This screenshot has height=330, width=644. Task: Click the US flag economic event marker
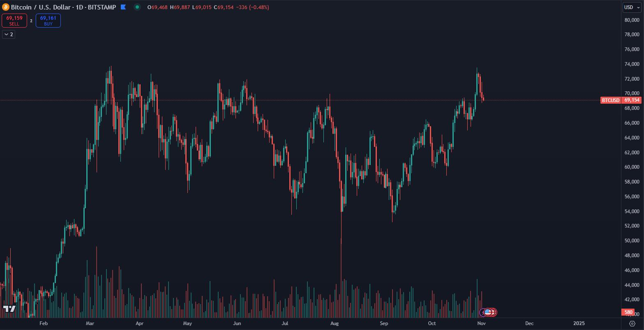[488, 312]
